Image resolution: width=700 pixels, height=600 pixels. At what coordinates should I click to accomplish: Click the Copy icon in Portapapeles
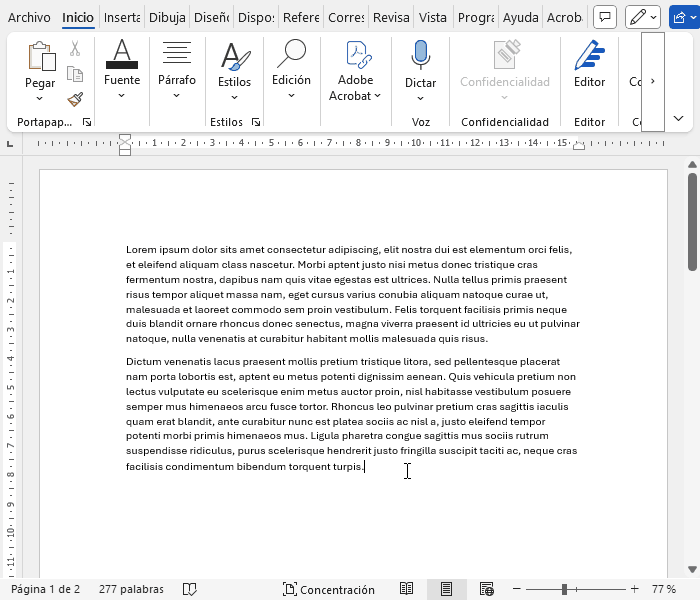tap(75, 74)
